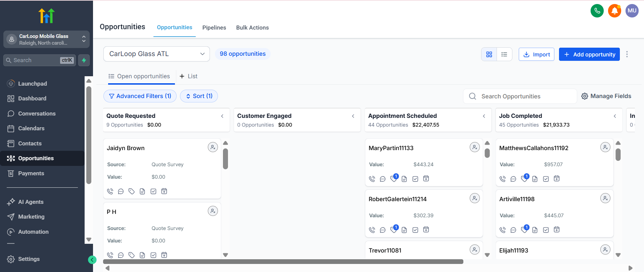This screenshot has height=272, width=644.
Task: Click tag icon with badge on MaryPartin11133 card
Action: point(394,178)
